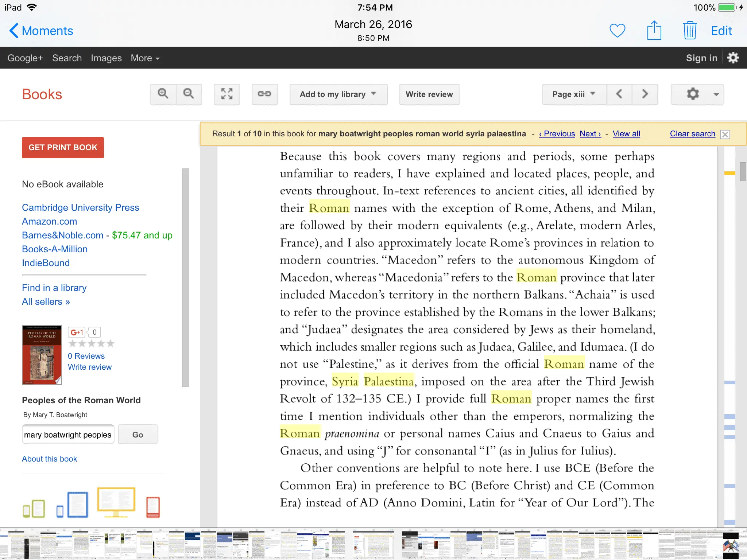Go to previous page arrow
The image size is (747, 560).
point(619,94)
